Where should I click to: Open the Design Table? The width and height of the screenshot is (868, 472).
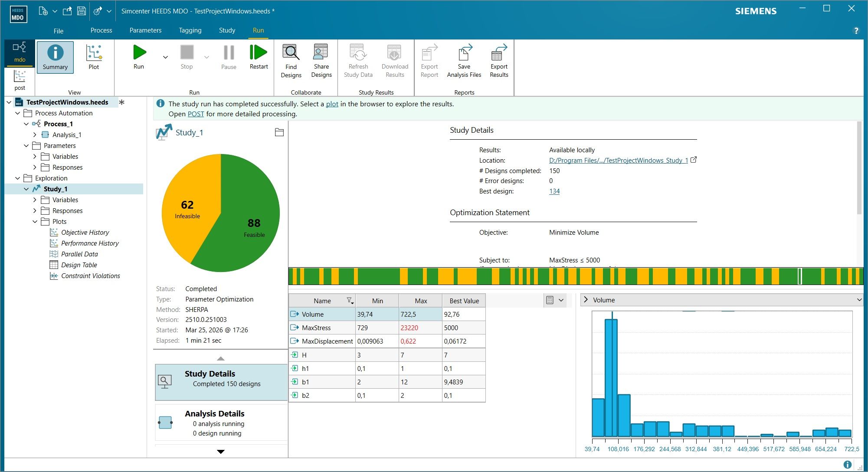coord(79,265)
